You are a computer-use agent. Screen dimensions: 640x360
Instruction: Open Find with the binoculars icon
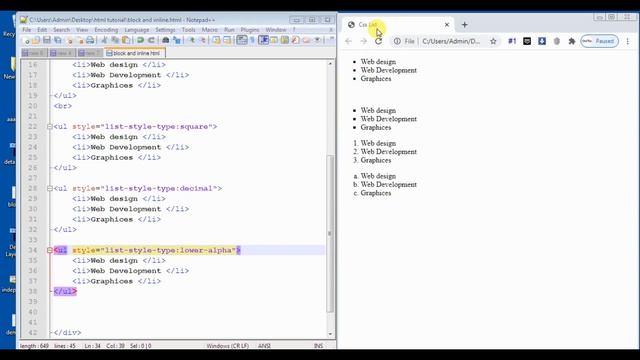[165, 40]
